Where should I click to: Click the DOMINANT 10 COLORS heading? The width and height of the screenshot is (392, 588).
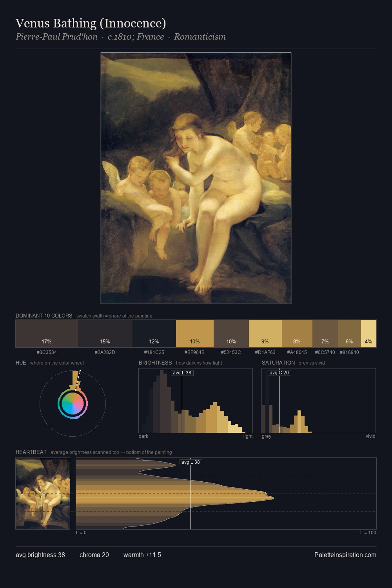(x=44, y=316)
